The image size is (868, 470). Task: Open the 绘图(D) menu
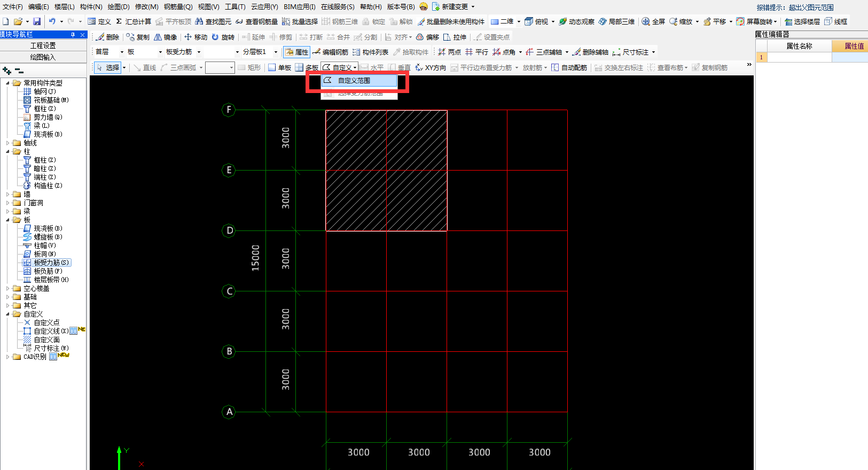[119, 7]
